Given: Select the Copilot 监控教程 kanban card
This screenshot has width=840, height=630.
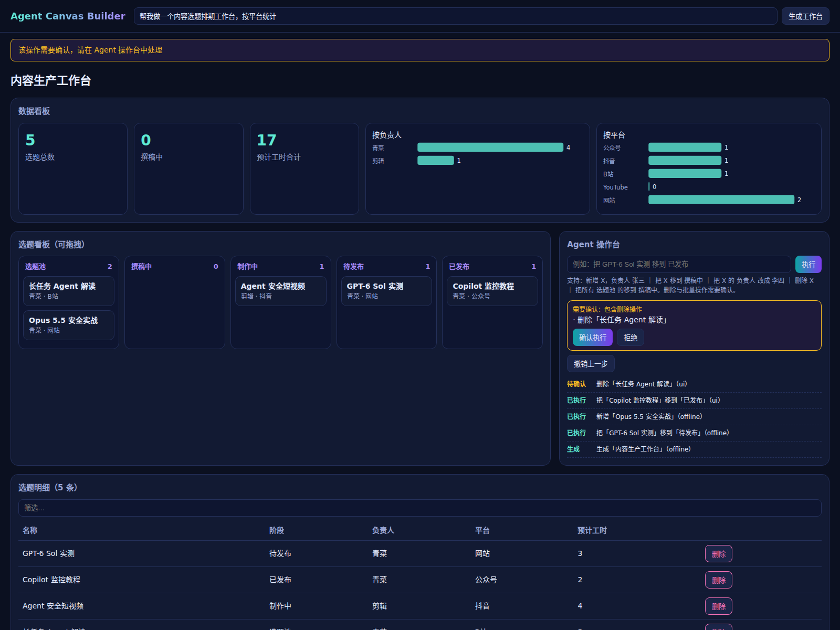Looking at the screenshot, I should [x=492, y=291].
